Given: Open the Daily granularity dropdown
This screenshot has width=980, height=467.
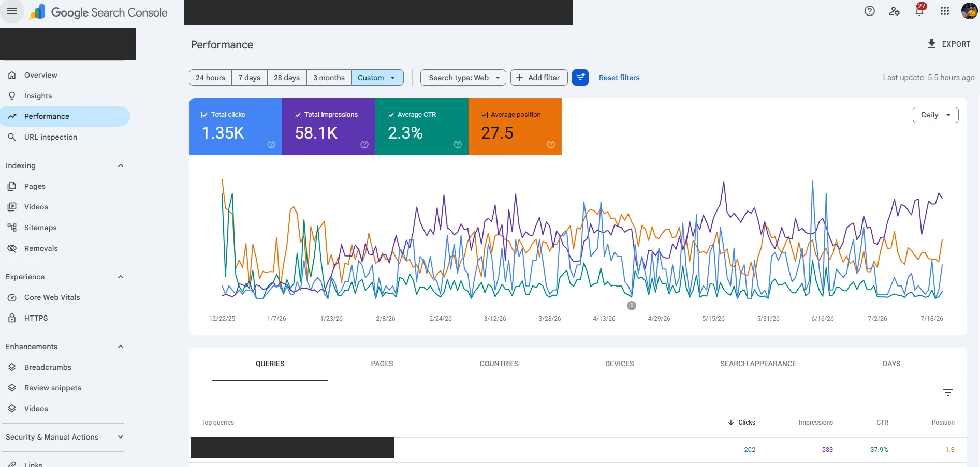Looking at the screenshot, I should point(935,115).
